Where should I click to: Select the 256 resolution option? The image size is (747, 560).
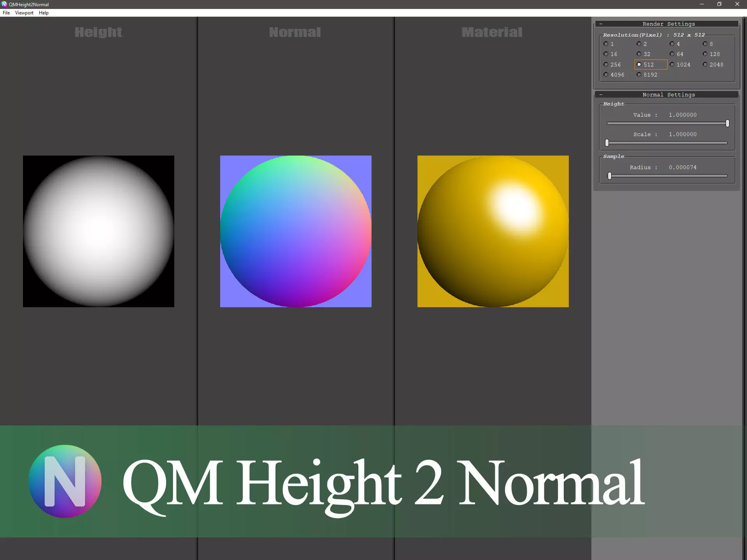(x=606, y=65)
